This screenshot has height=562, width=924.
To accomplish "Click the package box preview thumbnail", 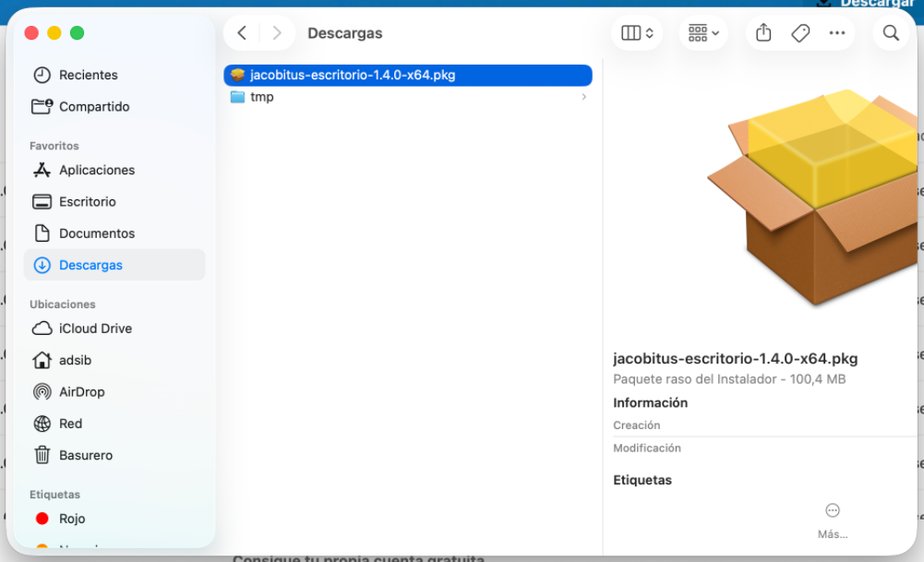I will 813,197.
